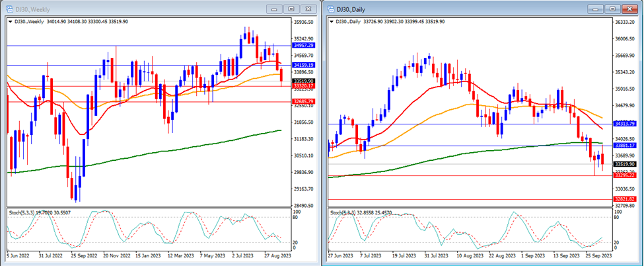Click the 33036.50 tick on Daily price axis

coord(626,189)
